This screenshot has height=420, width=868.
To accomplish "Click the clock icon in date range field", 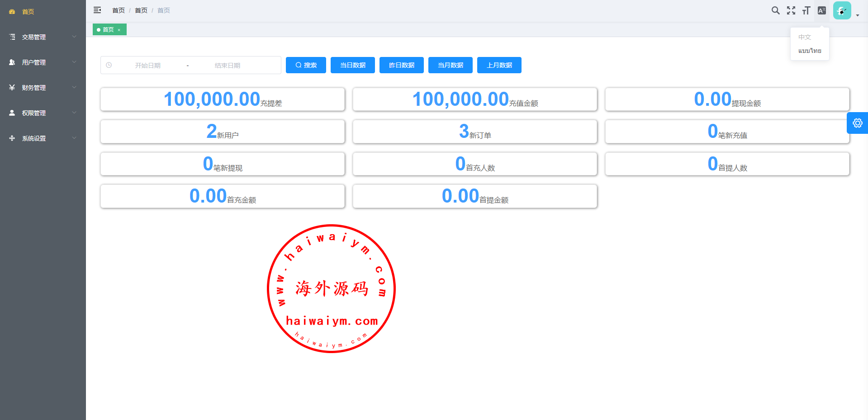I will point(109,65).
